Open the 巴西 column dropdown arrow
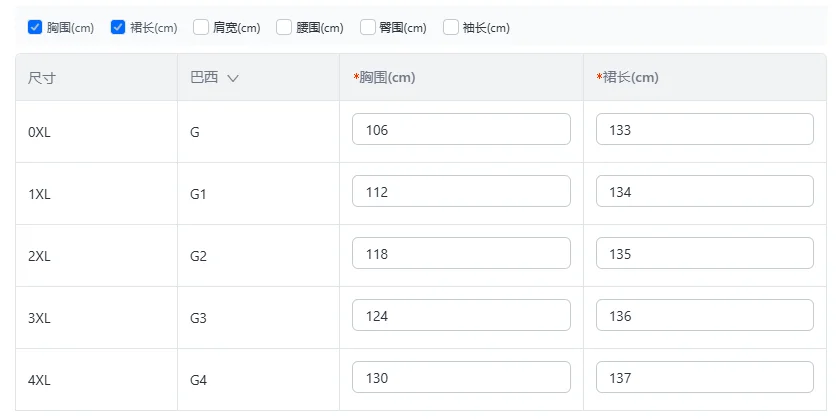The image size is (836, 419). (x=233, y=78)
